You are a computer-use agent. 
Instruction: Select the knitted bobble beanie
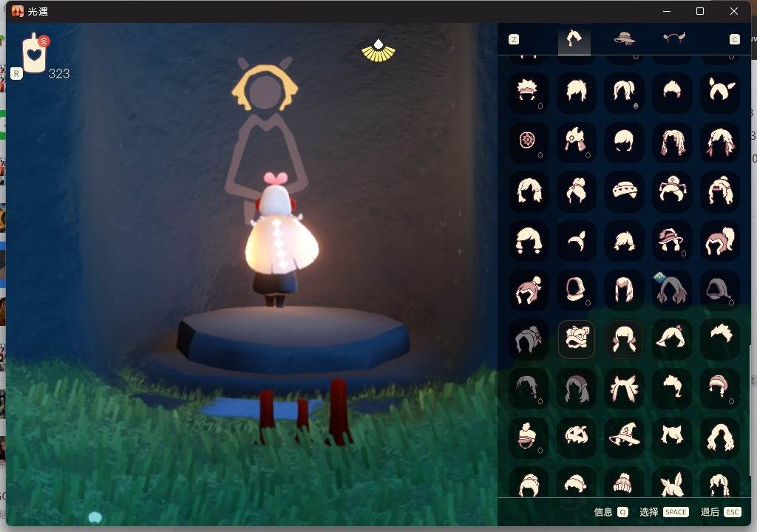point(624,482)
